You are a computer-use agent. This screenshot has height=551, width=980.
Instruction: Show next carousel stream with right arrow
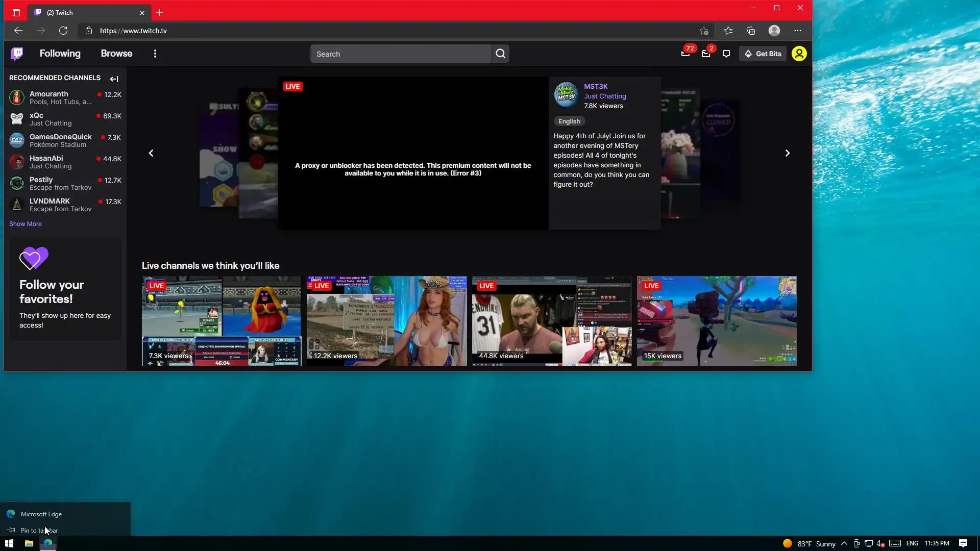787,153
